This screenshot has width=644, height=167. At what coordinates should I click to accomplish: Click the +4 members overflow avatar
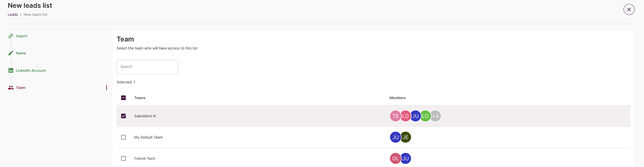pyautogui.click(x=435, y=116)
